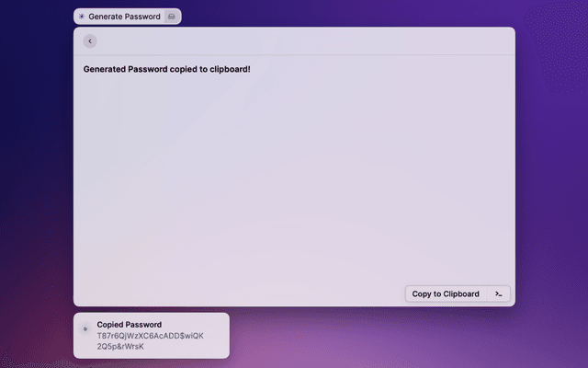588x368 pixels.
Task: Click the bottom action bar left of Copy to Clipboard
Action: click(239, 293)
